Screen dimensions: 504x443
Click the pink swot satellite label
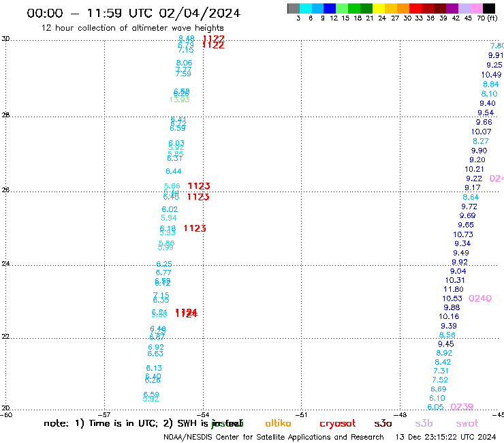[467, 423]
